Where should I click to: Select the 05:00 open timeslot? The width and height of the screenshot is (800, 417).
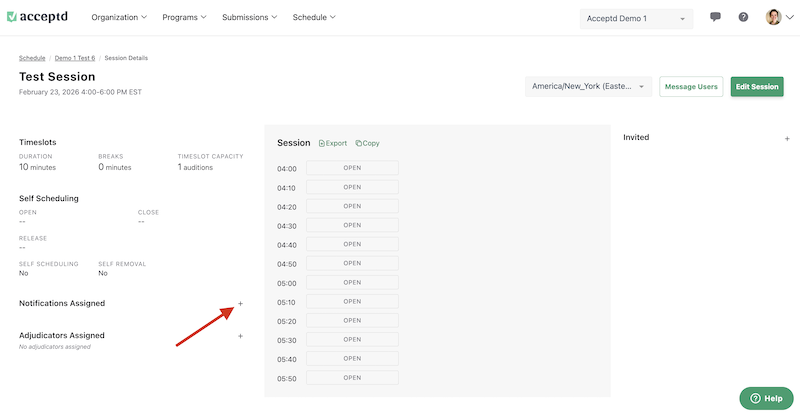click(x=352, y=282)
